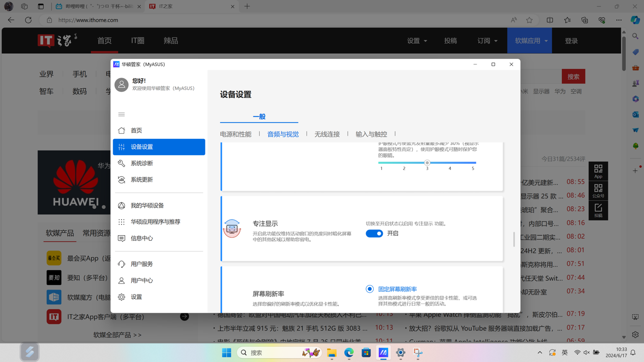Expand the 订阅 dropdown on ITHome navbar
Viewport: 644px width, 362px height.
pyautogui.click(x=487, y=41)
